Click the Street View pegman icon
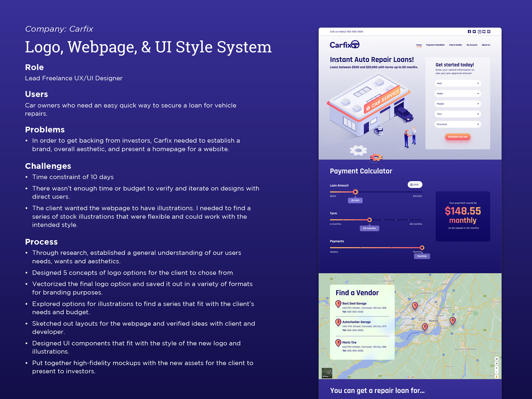This screenshot has width=532, height=399. (x=497, y=377)
